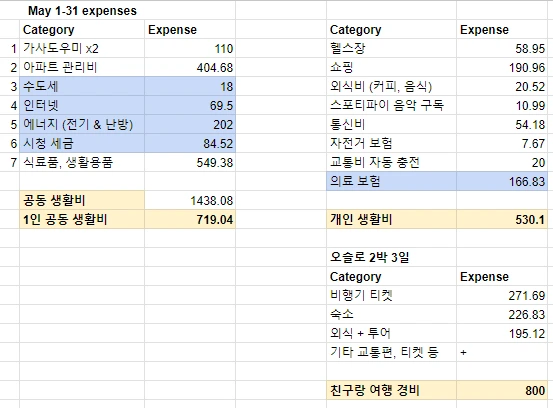Select the 69.5 internet expense cell
The image size is (553, 408).
pyautogui.click(x=190, y=105)
